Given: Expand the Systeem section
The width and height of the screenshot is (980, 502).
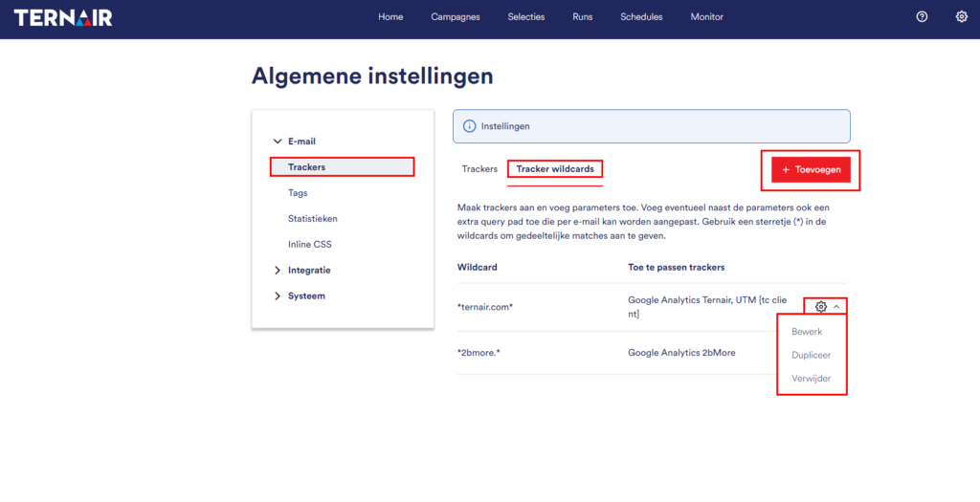Looking at the screenshot, I should [278, 296].
